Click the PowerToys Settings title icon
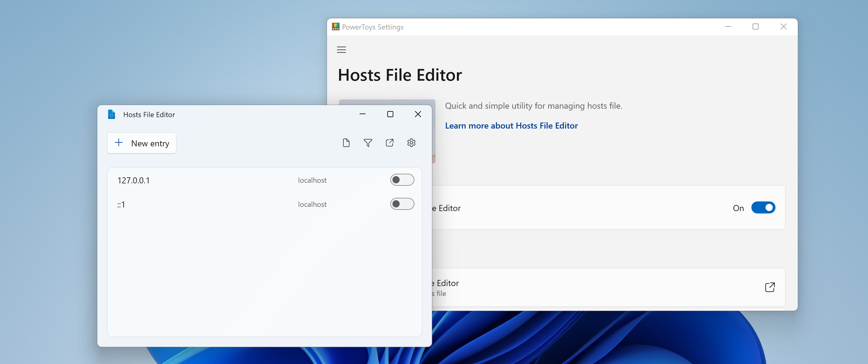The width and height of the screenshot is (868, 364). [x=336, y=27]
